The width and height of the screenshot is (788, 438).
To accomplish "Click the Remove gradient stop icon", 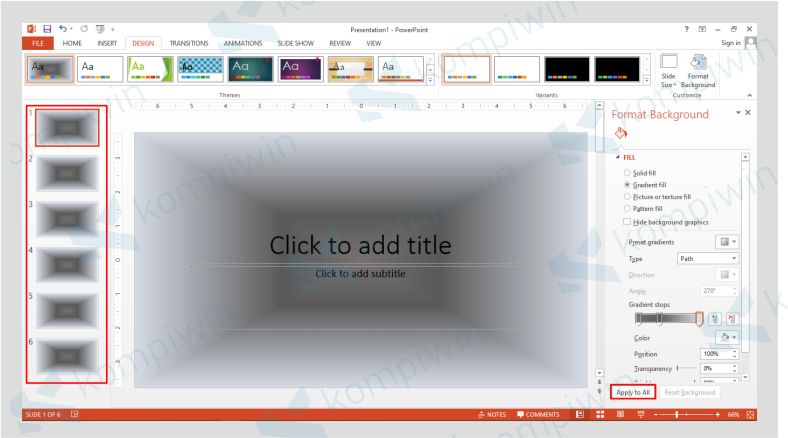I will tap(732, 318).
